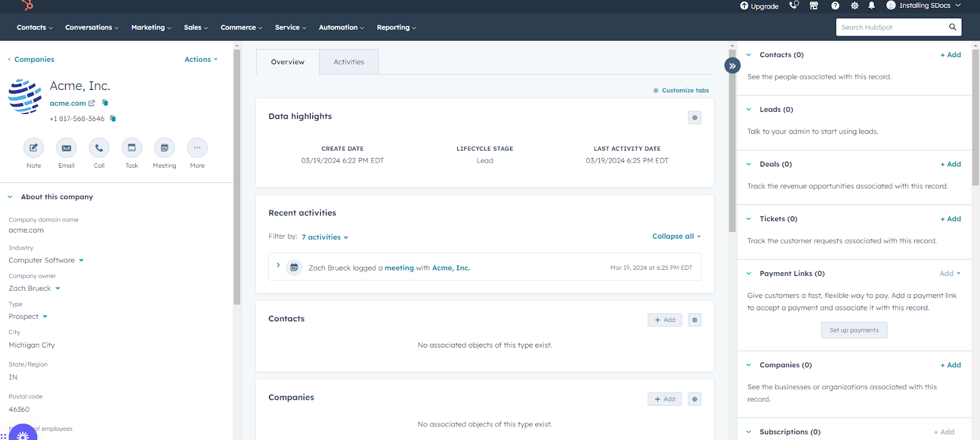Create a Task for this company
The width and height of the screenshot is (980, 440).
coord(132,147)
